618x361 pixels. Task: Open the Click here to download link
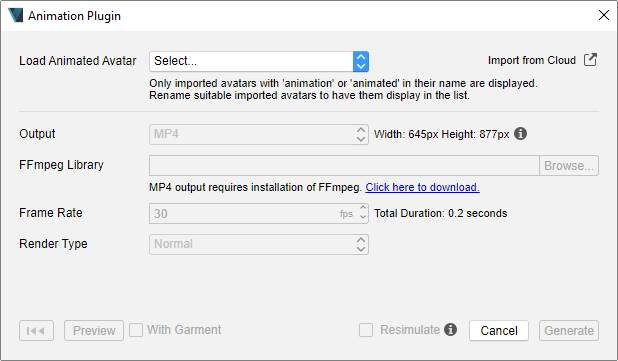422,187
